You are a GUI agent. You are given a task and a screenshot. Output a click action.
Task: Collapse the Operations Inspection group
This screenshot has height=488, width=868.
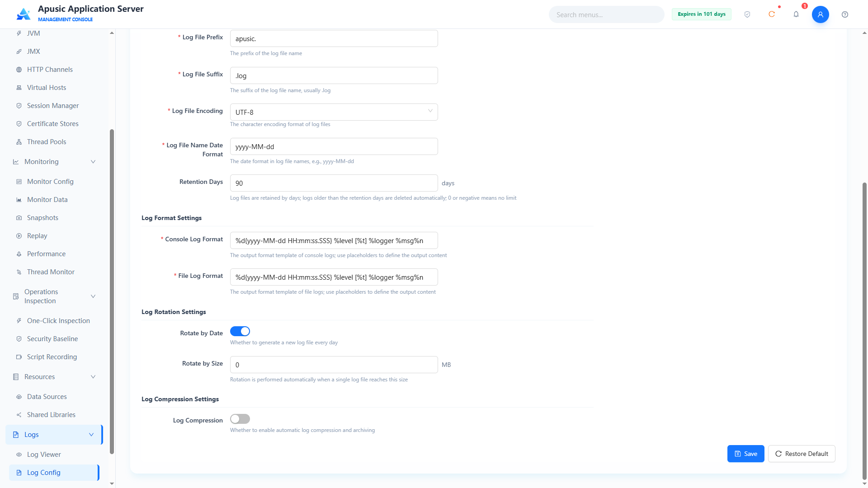[93, 296]
